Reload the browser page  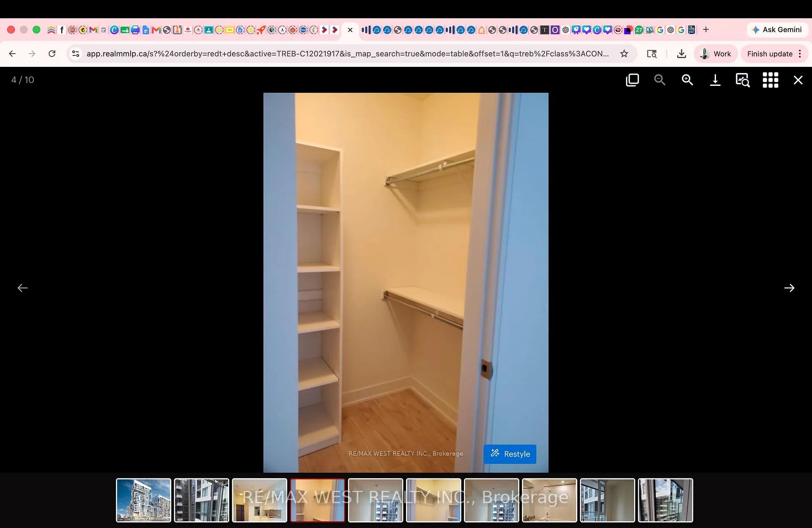(52, 54)
